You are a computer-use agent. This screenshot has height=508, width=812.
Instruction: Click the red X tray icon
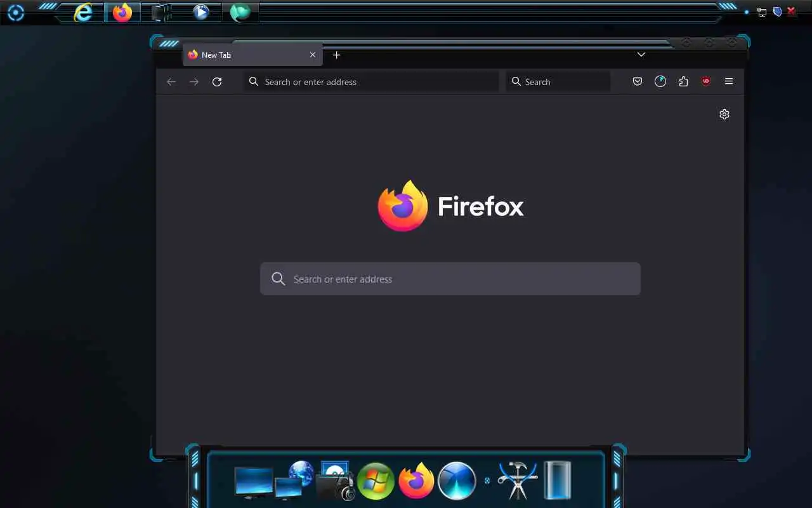pyautogui.click(x=792, y=11)
